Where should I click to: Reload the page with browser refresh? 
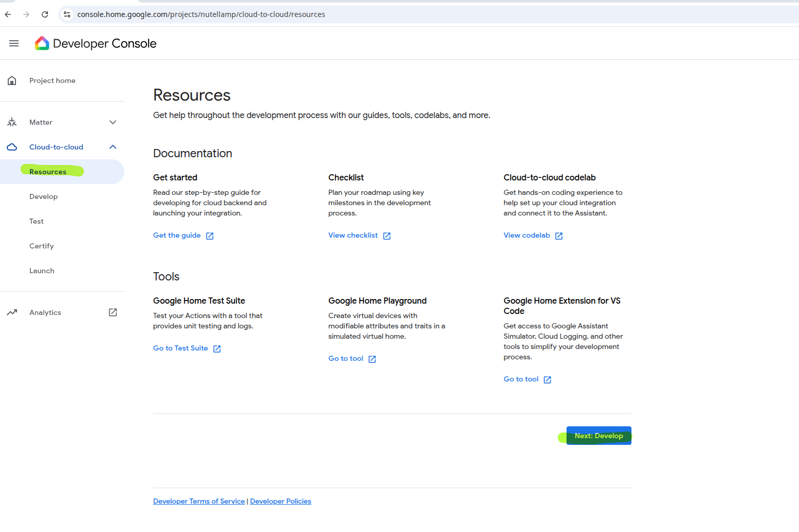[x=45, y=14]
